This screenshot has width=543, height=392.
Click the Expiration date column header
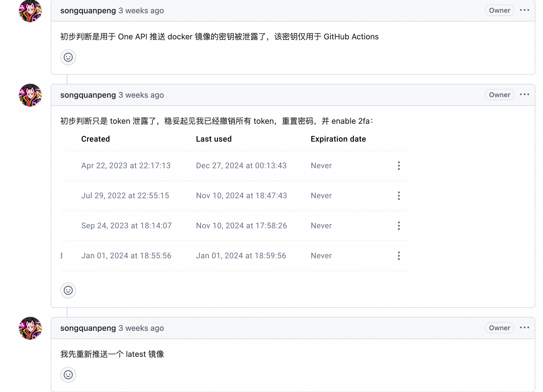[338, 139]
